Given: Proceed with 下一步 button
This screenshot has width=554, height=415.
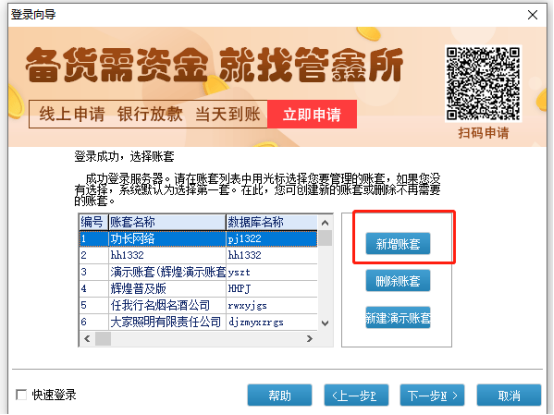Looking at the screenshot, I should pos(432,395).
